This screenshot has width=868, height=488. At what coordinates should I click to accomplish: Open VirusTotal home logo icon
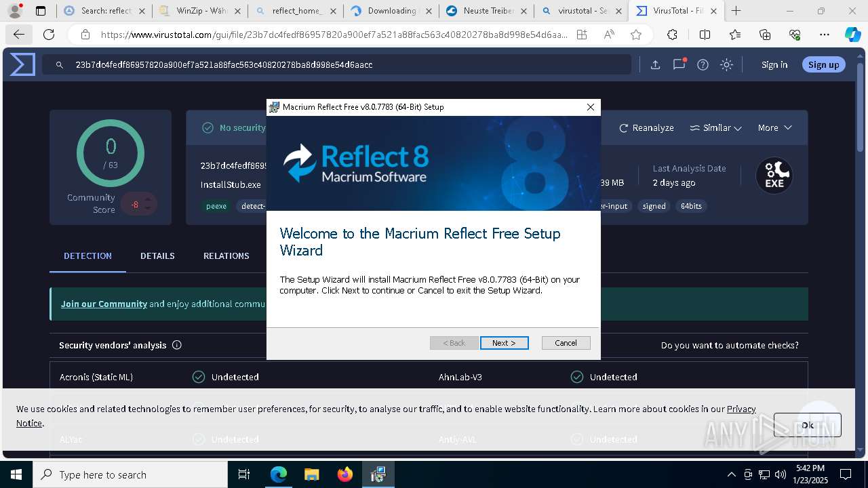pos(22,64)
